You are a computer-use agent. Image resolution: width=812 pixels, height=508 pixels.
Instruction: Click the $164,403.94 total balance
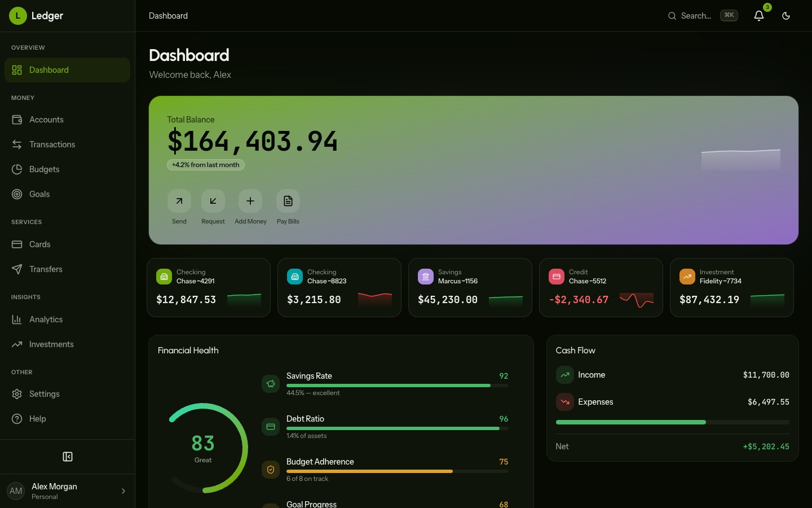point(253,141)
